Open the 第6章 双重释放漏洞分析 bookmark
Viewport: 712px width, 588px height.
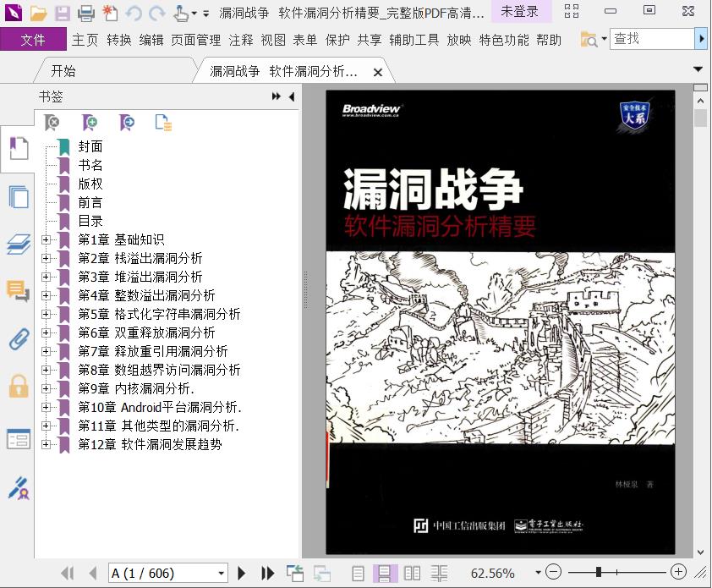[146, 332]
